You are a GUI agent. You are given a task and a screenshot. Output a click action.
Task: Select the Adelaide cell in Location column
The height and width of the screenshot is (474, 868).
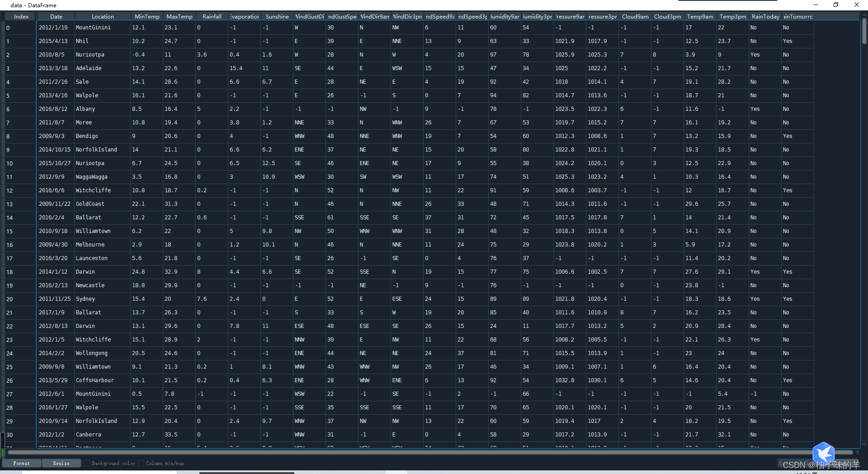(x=89, y=68)
